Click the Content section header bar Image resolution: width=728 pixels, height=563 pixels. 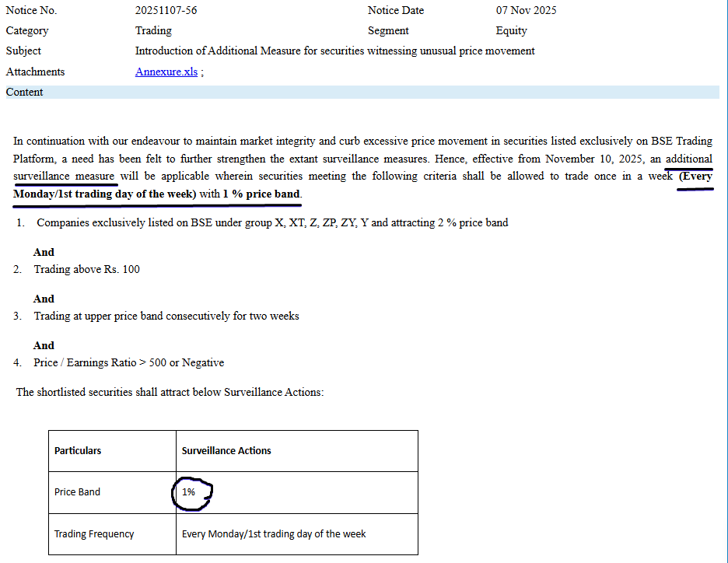362,92
